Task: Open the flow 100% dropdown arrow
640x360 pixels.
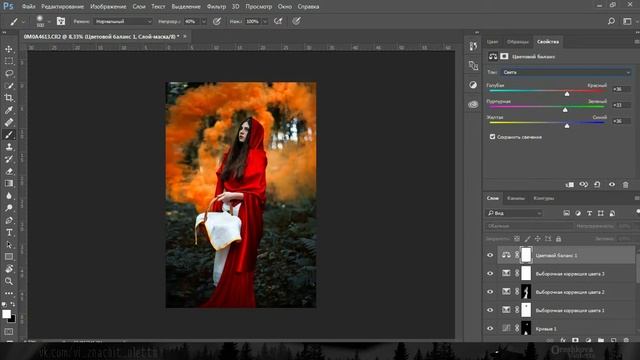Action: pyautogui.click(x=264, y=21)
